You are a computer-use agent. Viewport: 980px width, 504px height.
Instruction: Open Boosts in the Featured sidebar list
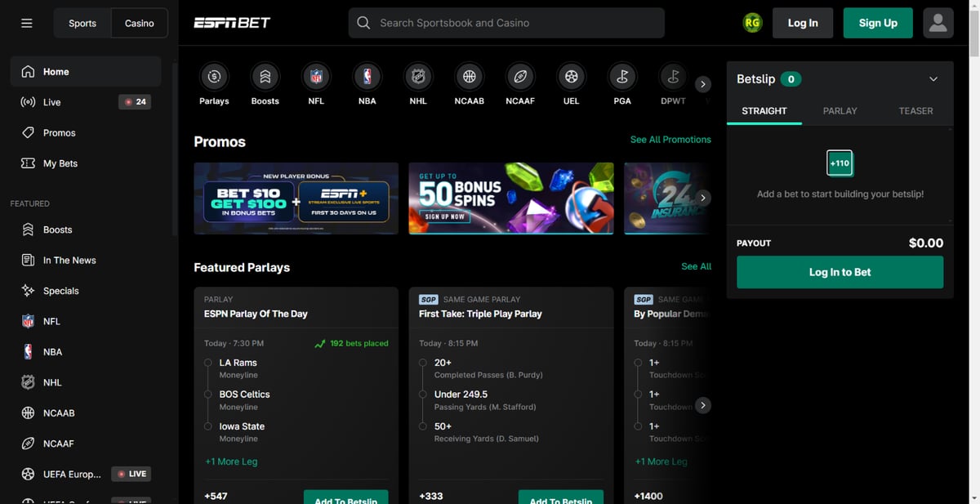[86, 230]
